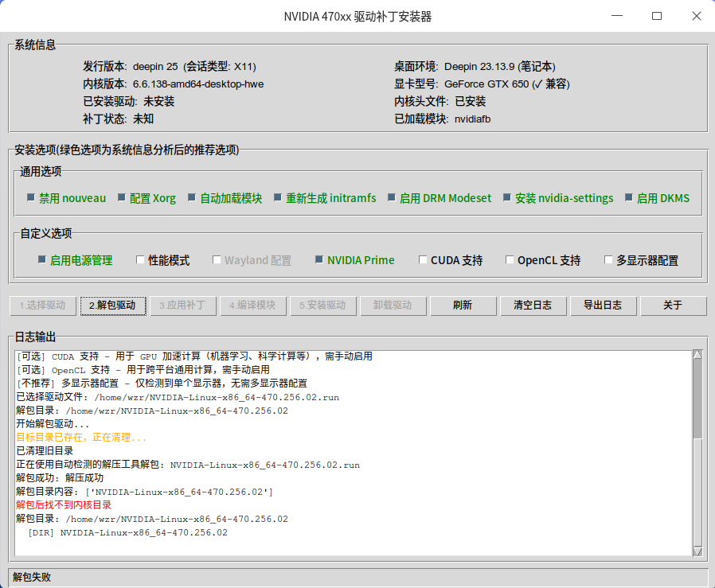The height and width of the screenshot is (588, 715).
Task: Click the 补丁状态 value 未知
Action: (x=143, y=119)
